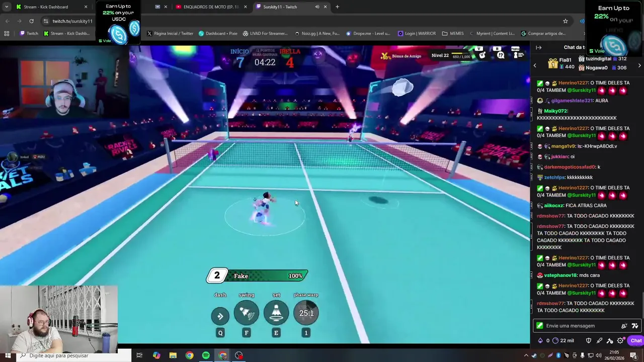Show the next gift leaderboard entry
The height and width of the screenshot is (362, 644).
(x=639, y=65)
